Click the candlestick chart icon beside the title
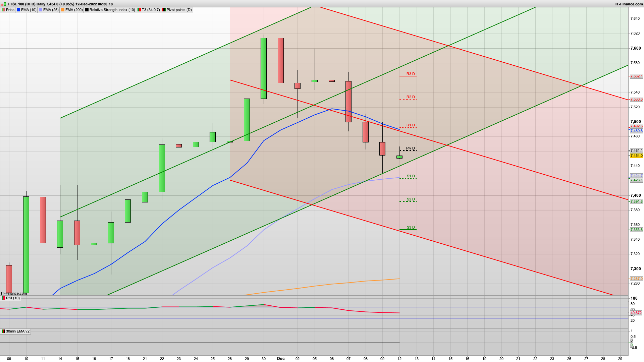This screenshot has width=644, height=362. 3,4
